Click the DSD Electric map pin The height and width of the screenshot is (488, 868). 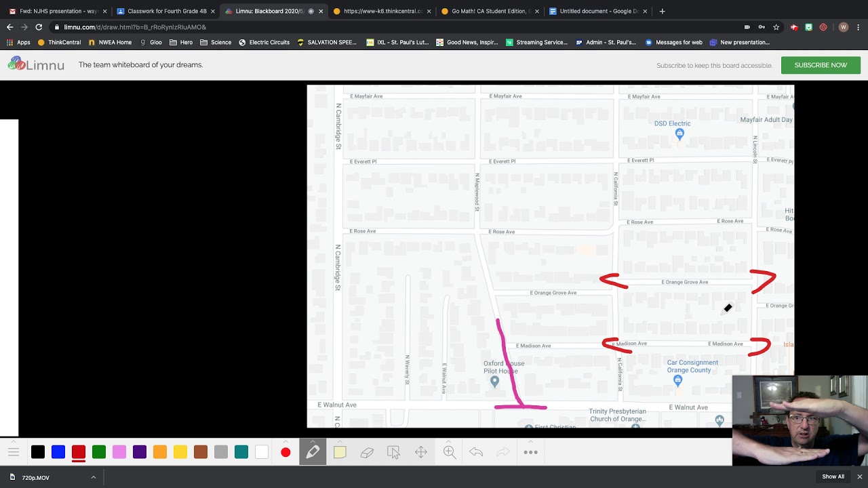[x=679, y=134]
